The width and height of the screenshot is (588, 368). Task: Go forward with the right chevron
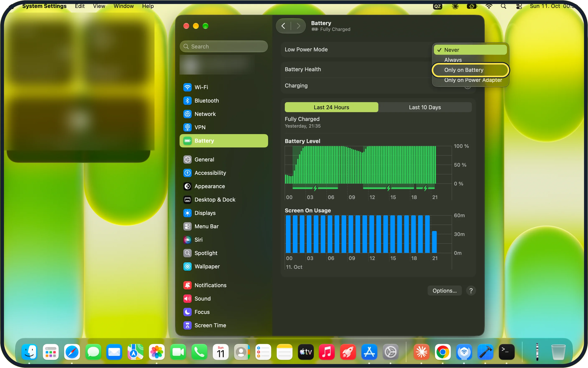tap(298, 26)
